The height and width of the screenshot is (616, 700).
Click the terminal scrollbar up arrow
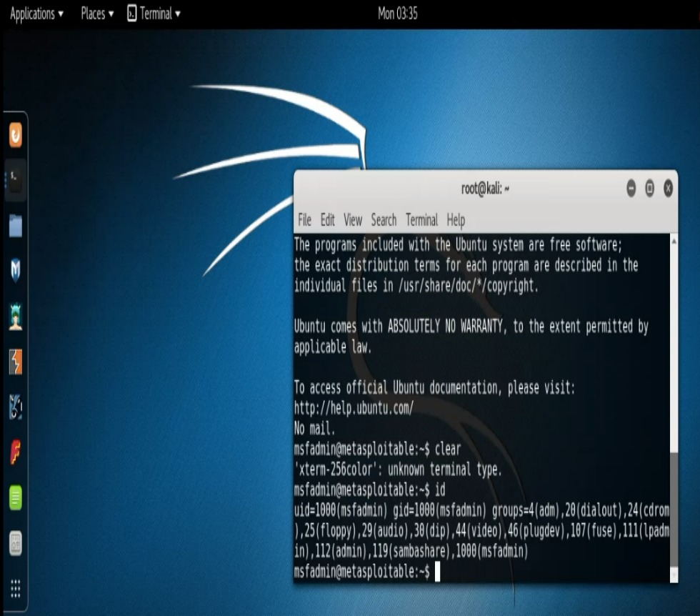[x=674, y=242]
